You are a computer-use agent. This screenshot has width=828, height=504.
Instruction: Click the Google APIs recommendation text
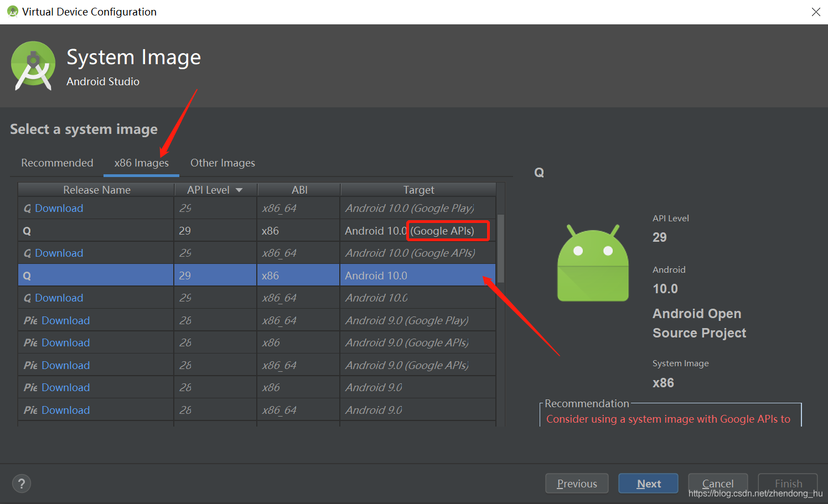(x=668, y=419)
